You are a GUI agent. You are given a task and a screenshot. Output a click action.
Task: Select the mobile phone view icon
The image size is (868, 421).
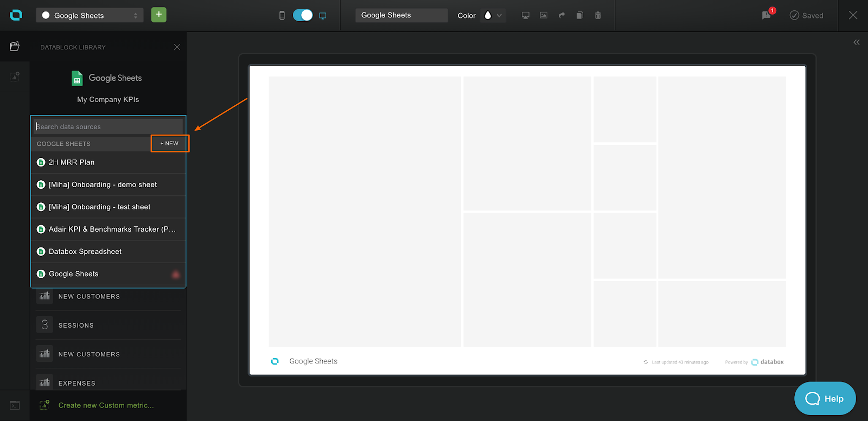click(x=282, y=15)
